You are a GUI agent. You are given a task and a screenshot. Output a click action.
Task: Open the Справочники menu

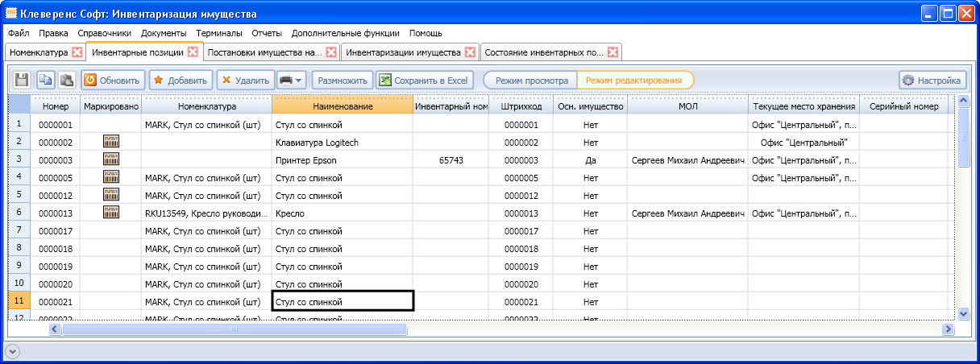[105, 33]
